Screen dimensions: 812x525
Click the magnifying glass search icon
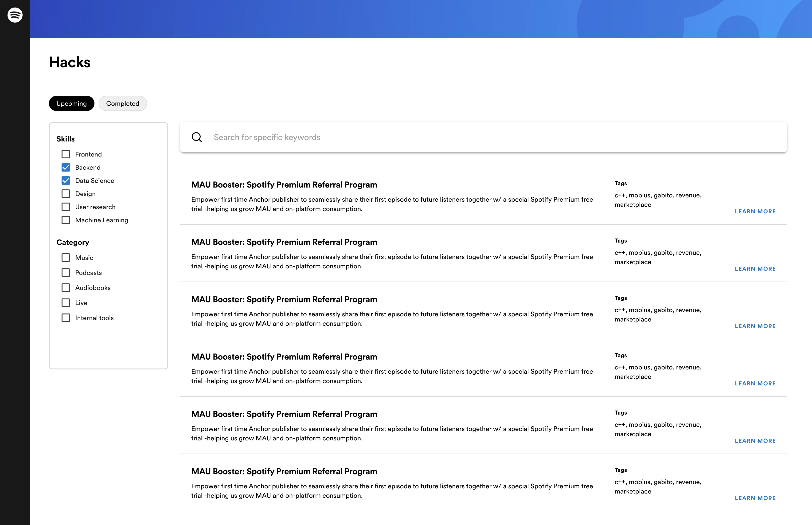pyautogui.click(x=197, y=137)
